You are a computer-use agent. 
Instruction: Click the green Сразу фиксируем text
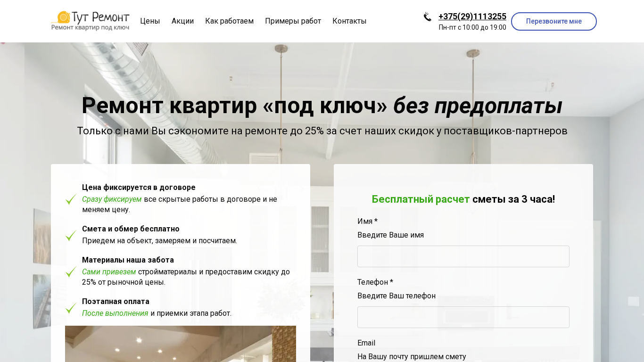click(x=112, y=199)
